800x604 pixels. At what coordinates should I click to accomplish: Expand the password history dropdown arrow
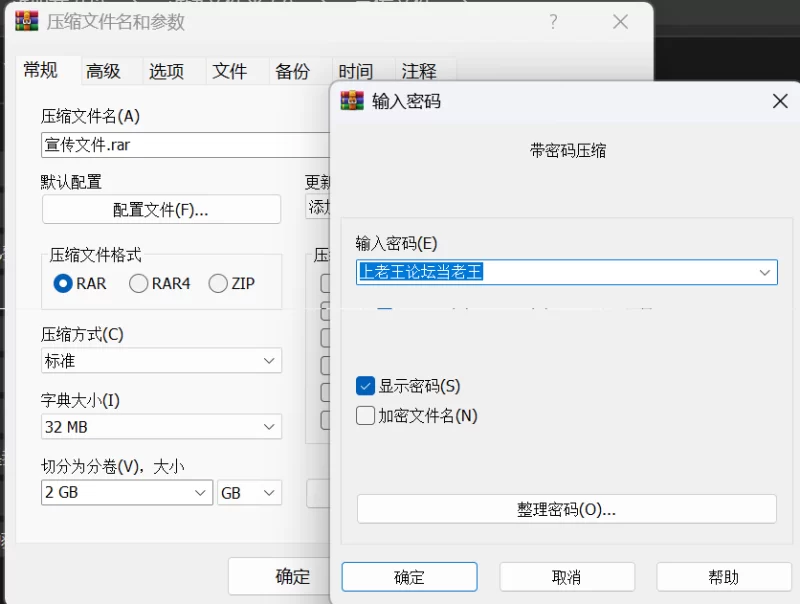[764, 272]
